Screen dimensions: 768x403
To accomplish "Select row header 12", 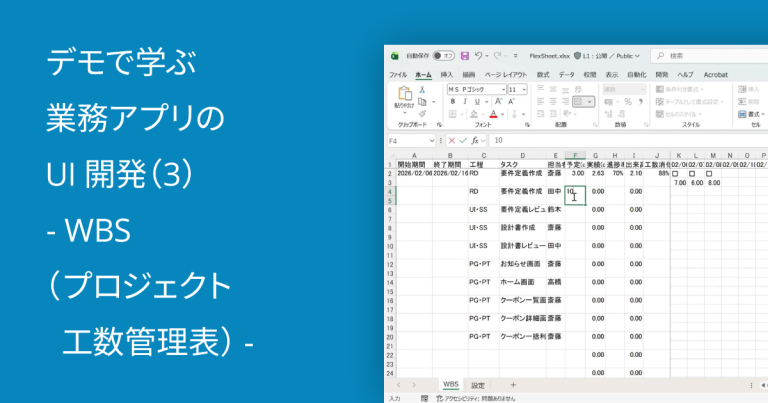I will [x=390, y=264].
